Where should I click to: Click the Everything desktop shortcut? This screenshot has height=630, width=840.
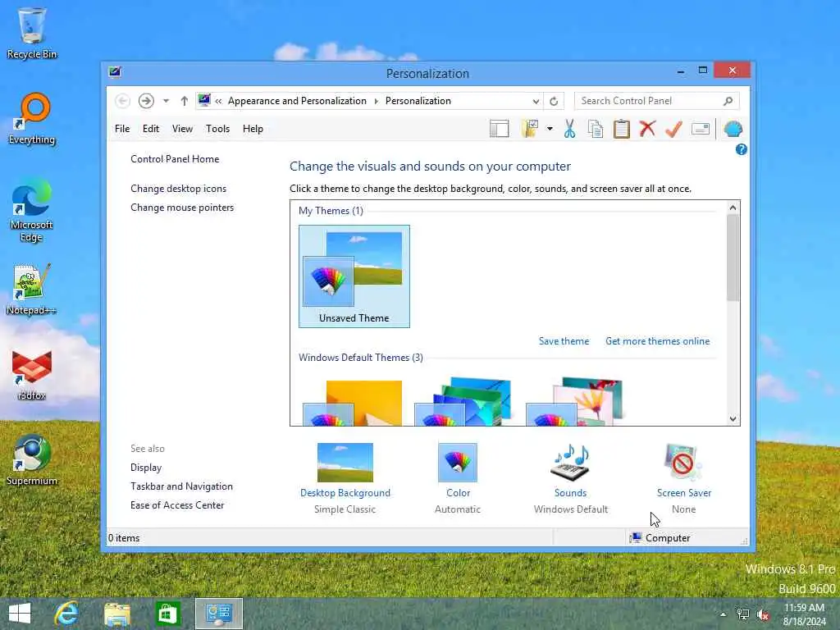pos(32,119)
